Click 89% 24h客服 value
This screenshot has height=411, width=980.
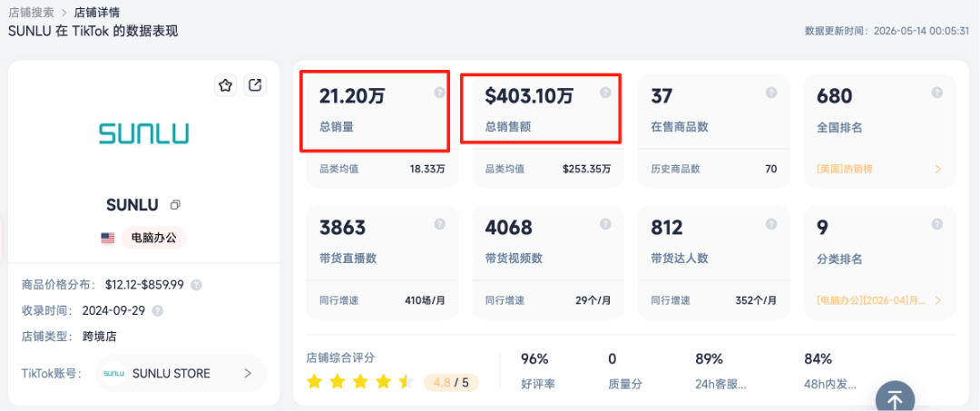coord(709,359)
